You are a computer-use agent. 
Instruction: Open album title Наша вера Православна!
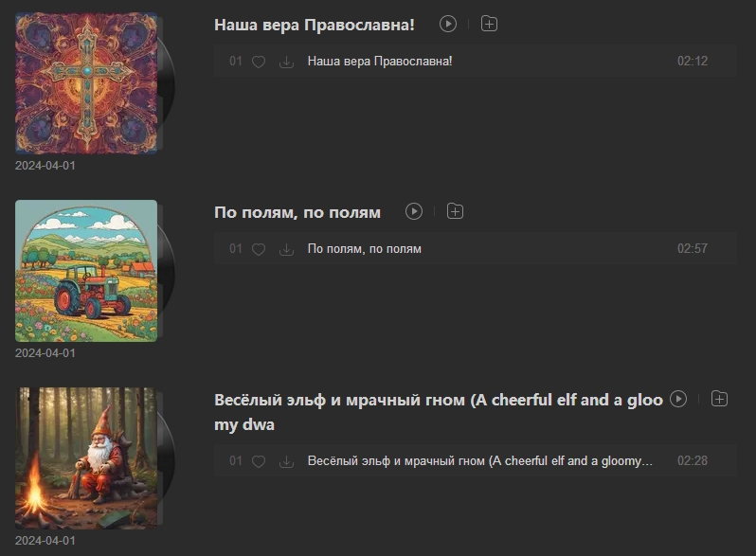click(315, 25)
